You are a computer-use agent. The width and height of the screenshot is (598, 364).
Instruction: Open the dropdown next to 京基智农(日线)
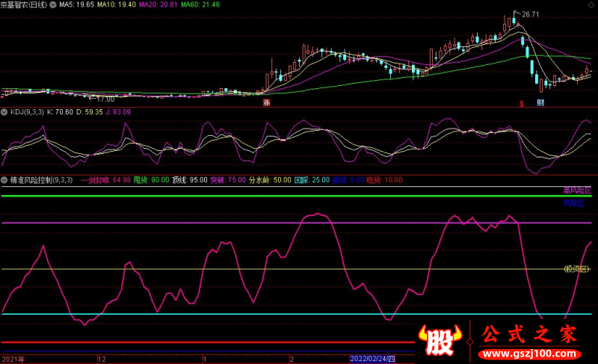coord(53,4)
